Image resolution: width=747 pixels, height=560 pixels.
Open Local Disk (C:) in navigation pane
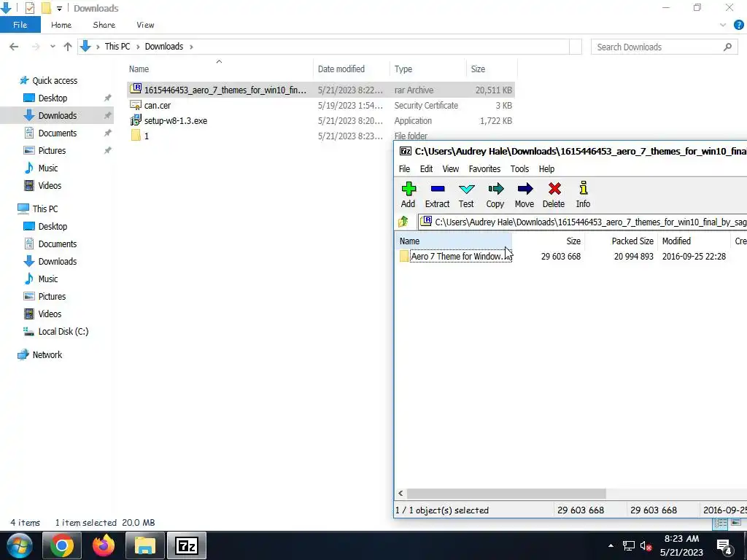coord(63,332)
